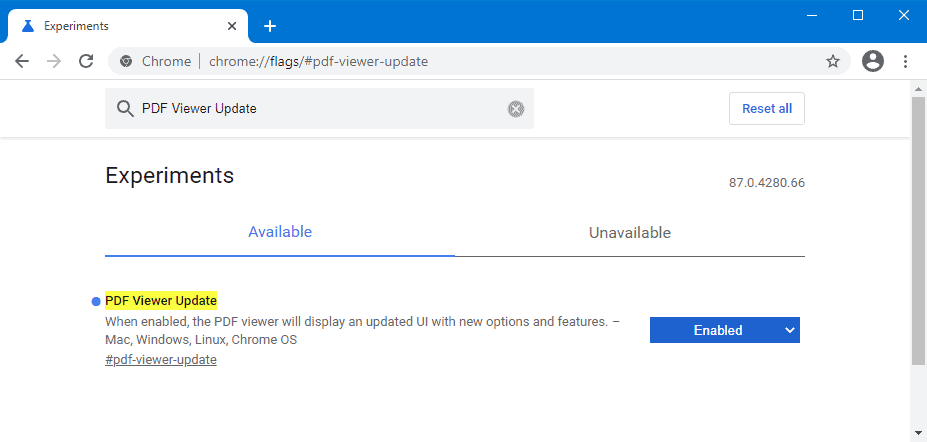
Task: View site info via Chrome icon in address bar
Action: click(x=126, y=61)
